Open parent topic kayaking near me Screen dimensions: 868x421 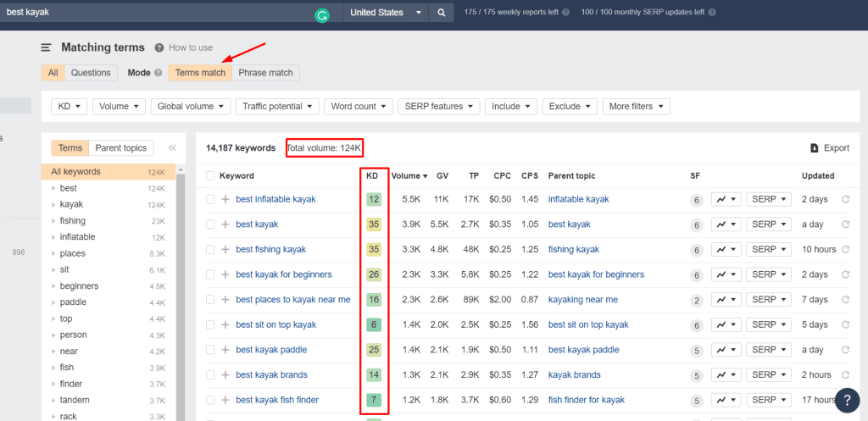pos(583,299)
